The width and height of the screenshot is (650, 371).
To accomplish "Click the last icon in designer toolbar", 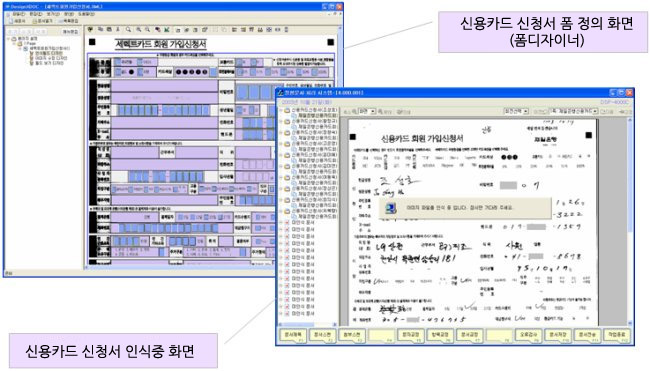I will [287, 30].
